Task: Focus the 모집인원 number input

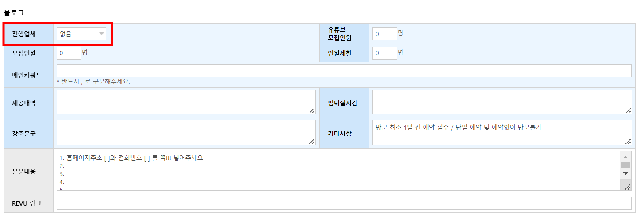Action: click(69, 53)
